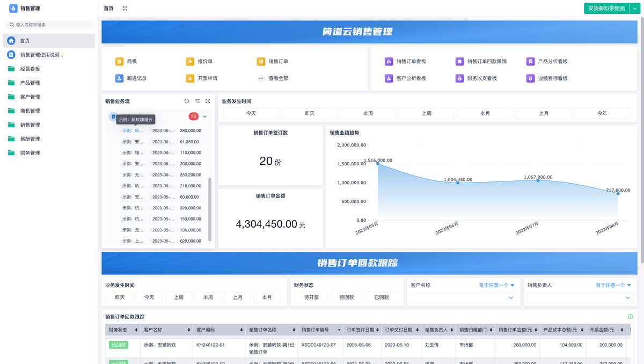Open the 销售负责人 value combo box
This screenshot has width=644, height=364.
(580, 297)
